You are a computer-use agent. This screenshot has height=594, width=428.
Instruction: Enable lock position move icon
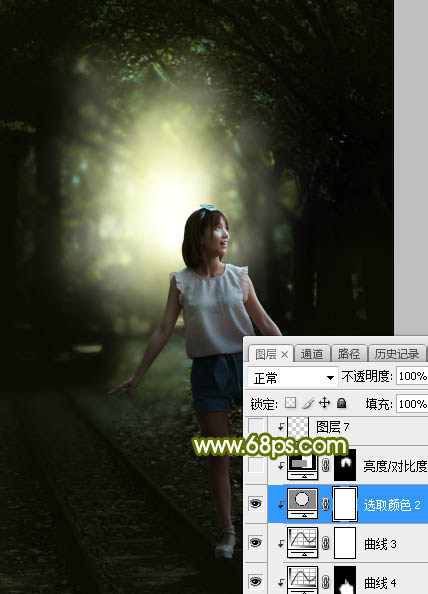(x=325, y=403)
